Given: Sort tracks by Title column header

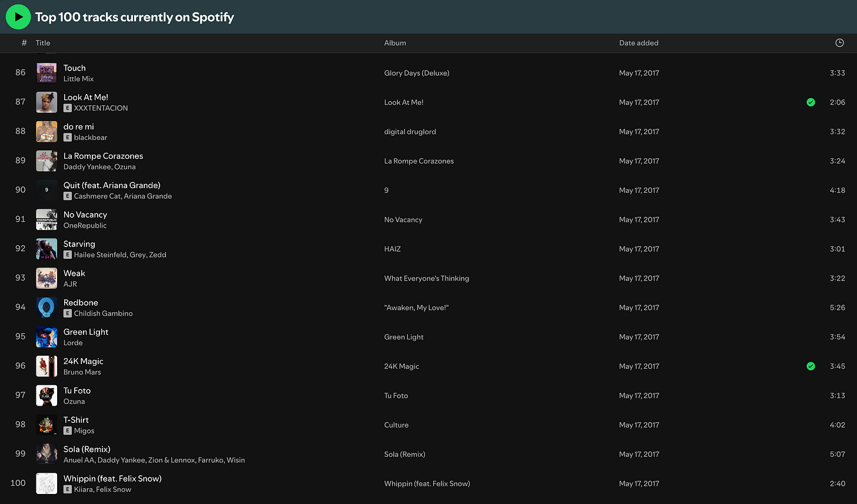Looking at the screenshot, I should [43, 43].
